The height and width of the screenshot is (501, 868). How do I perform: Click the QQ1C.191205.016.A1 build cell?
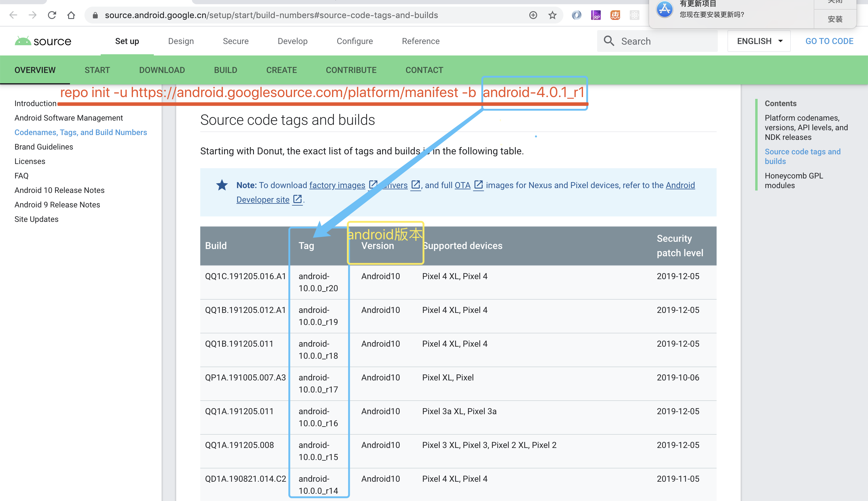pos(246,276)
